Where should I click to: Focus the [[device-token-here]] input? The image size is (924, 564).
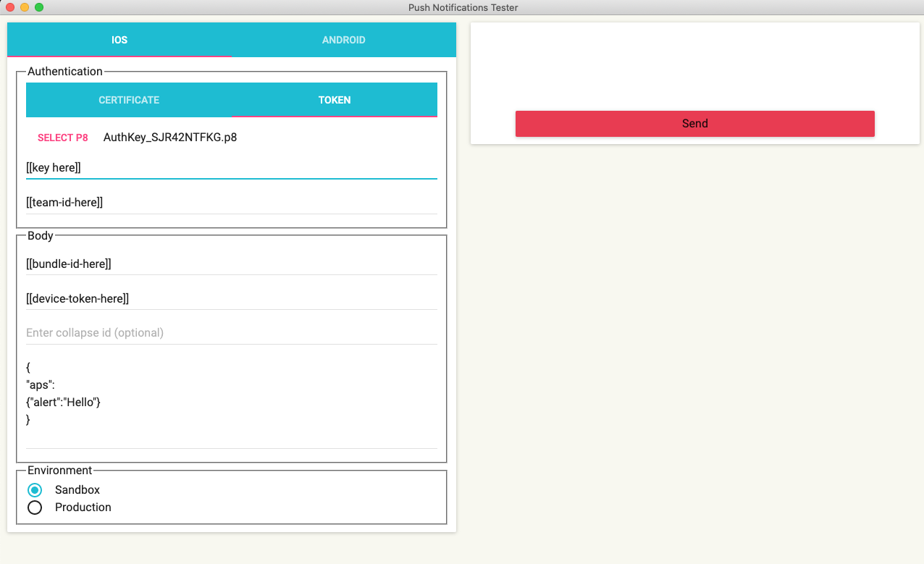232,298
